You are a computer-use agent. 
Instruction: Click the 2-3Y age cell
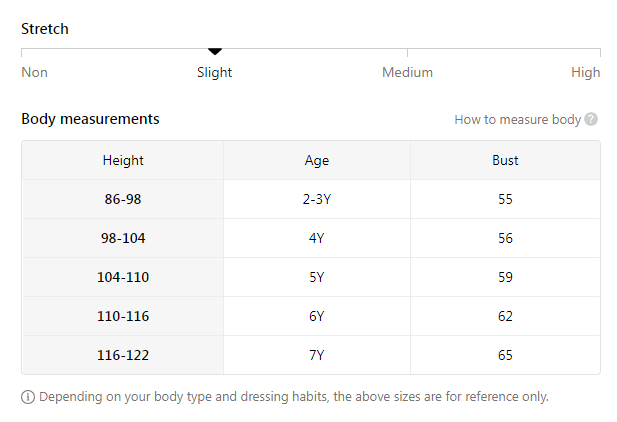click(x=317, y=199)
